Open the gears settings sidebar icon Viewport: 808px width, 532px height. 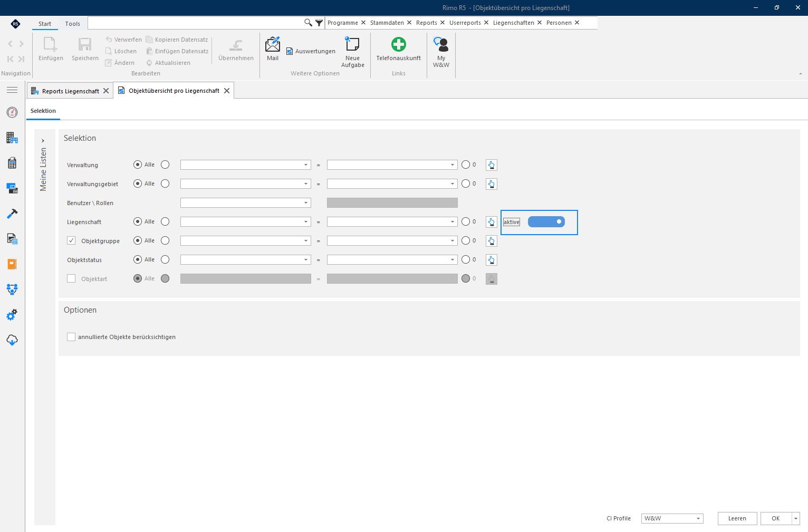[12, 315]
